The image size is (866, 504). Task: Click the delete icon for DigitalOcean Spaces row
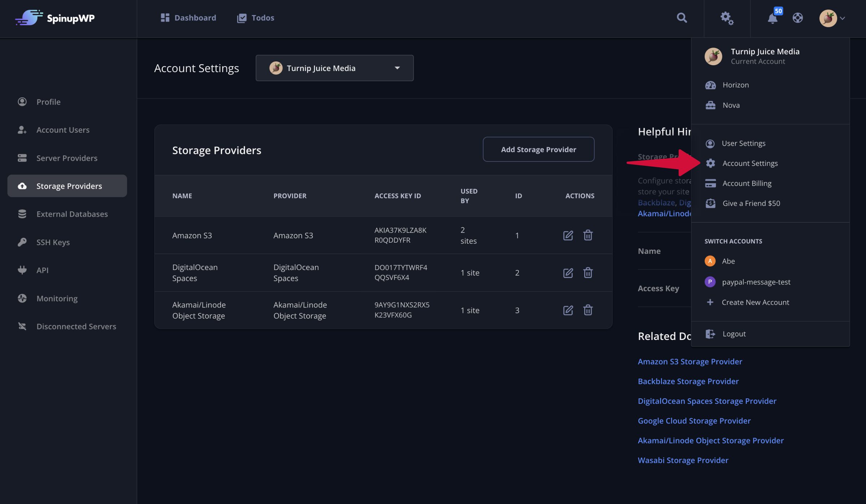(588, 273)
